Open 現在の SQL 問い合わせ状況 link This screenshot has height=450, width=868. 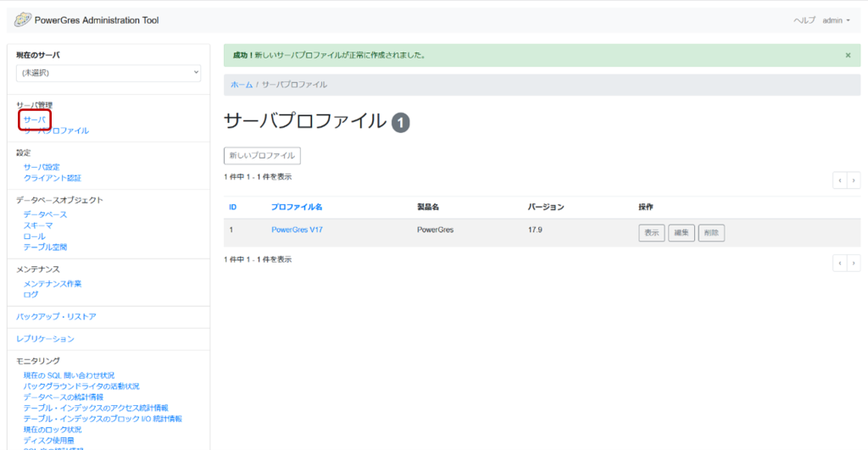(x=69, y=375)
